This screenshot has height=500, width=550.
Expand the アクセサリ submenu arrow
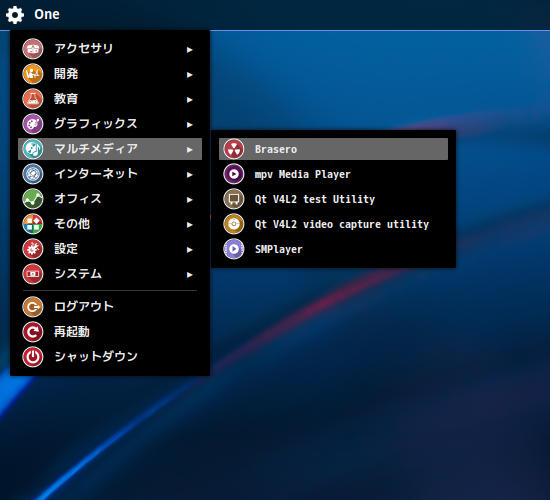(x=190, y=50)
